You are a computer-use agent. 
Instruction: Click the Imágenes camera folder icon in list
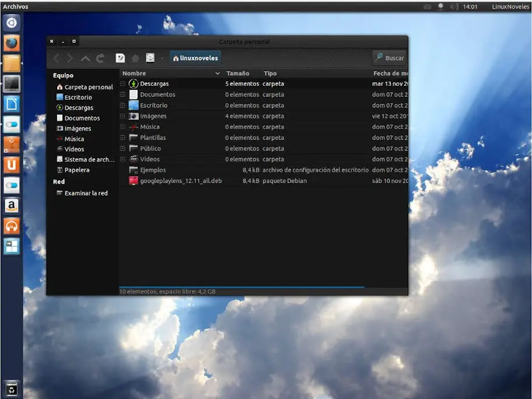click(x=134, y=116)
